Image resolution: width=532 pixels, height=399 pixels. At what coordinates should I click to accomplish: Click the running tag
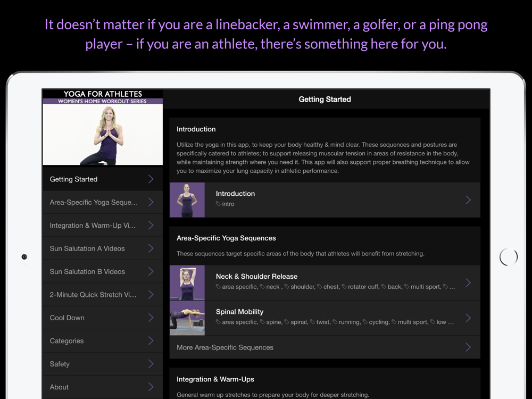346,322
